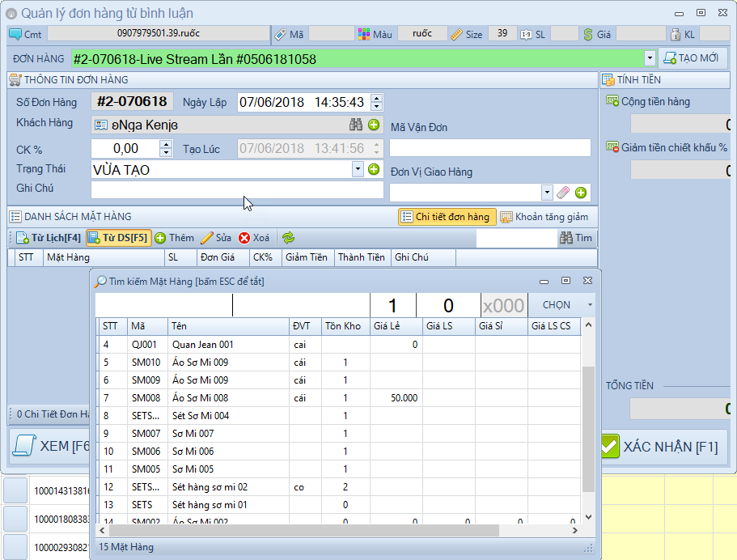Click the SL quantity icon
This screenshot has height=560, width=737.
[x=526, y=34]
